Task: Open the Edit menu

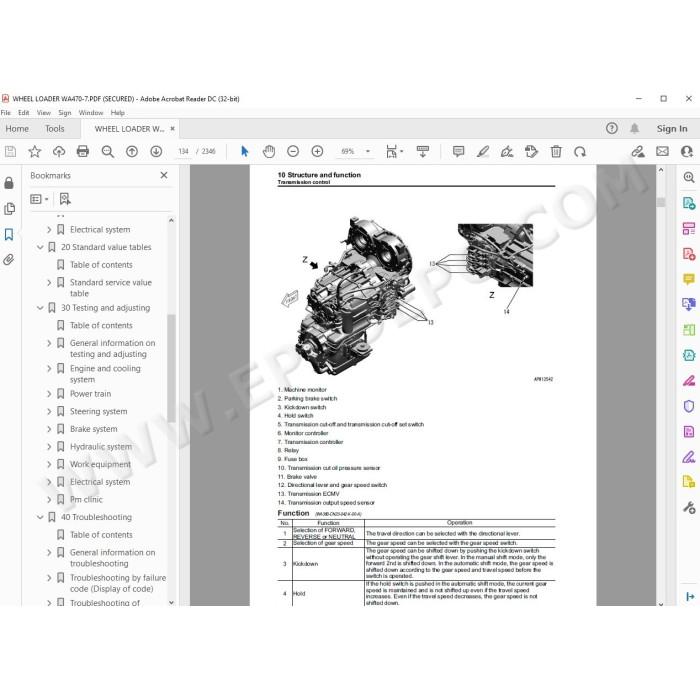Action: (24, 113)
